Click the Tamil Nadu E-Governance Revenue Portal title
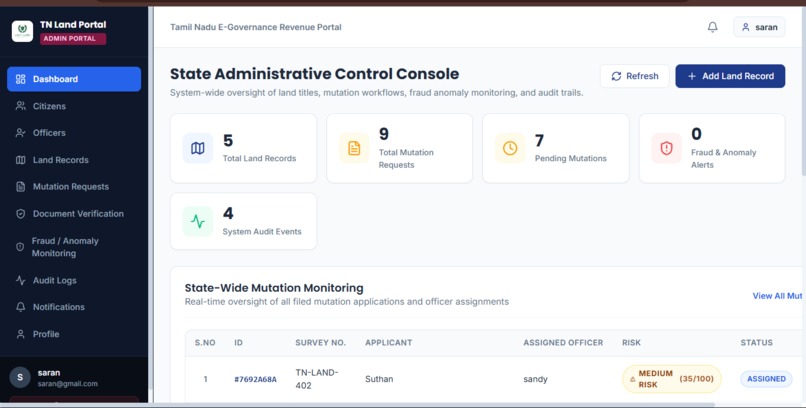This screenshot has height=408, width=806. tap(256, 27)
